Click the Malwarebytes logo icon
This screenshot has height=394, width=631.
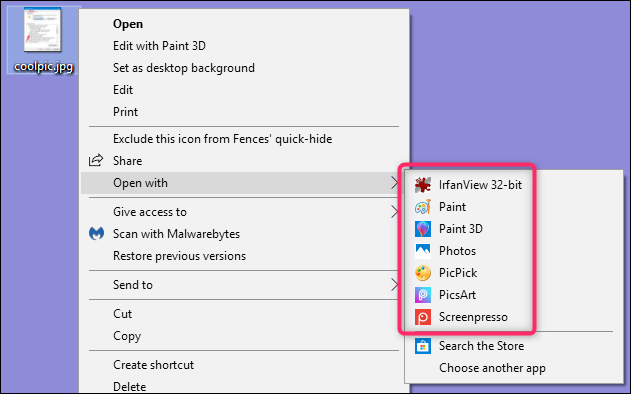pyautogui.click(x=96, y=233)
